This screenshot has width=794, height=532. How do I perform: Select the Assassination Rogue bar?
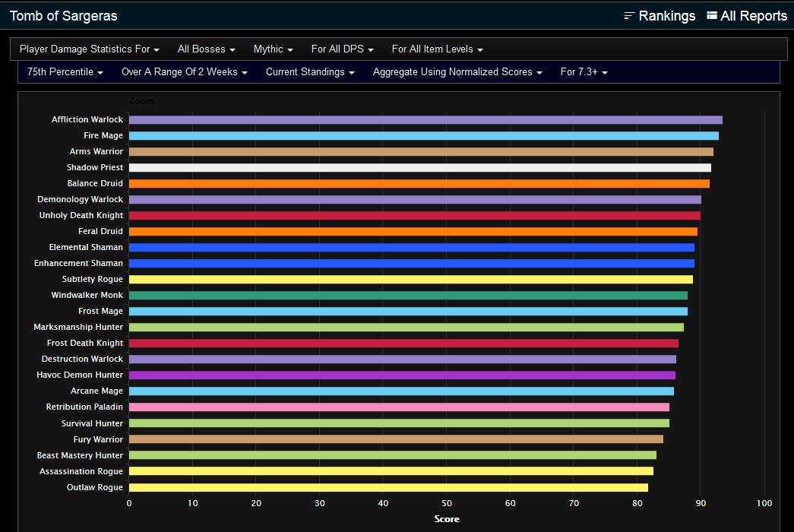(x=391, y=471)
